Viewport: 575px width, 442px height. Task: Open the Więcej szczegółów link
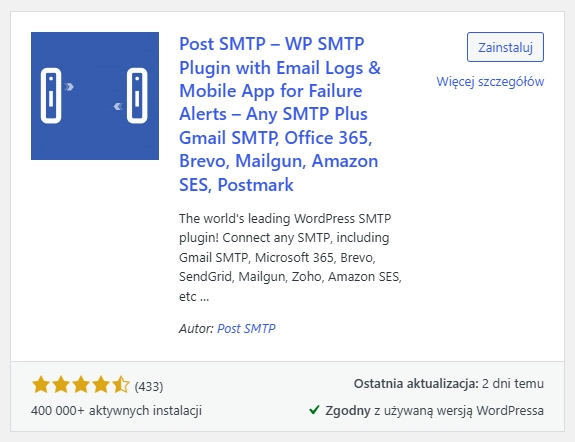click(x=490, y=82)
